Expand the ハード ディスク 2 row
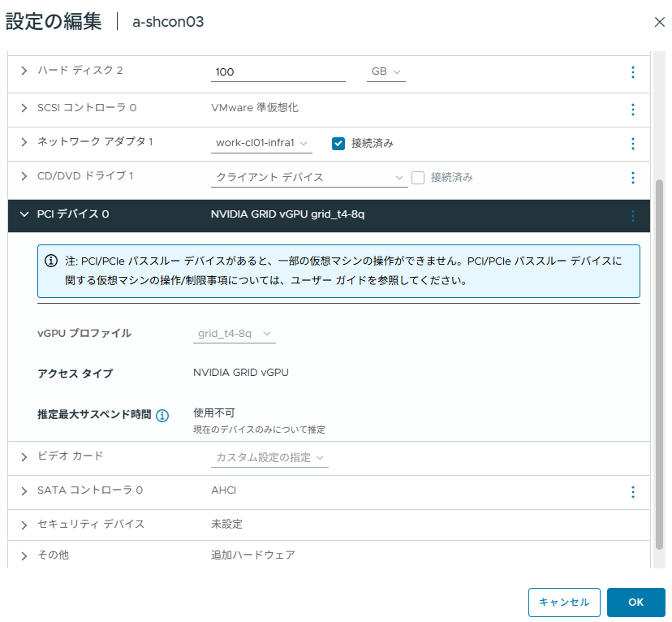Screen dimensions: 672x622 tap(24, 71)
